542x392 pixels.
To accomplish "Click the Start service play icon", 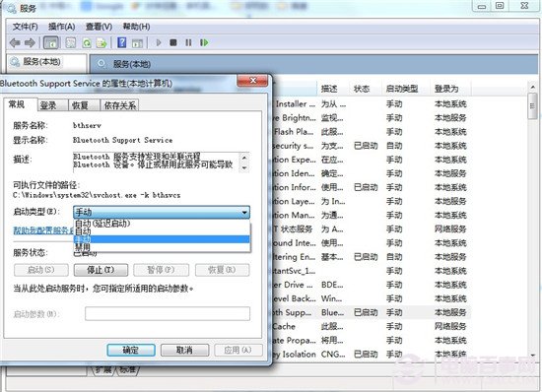I will coord(159,42).
